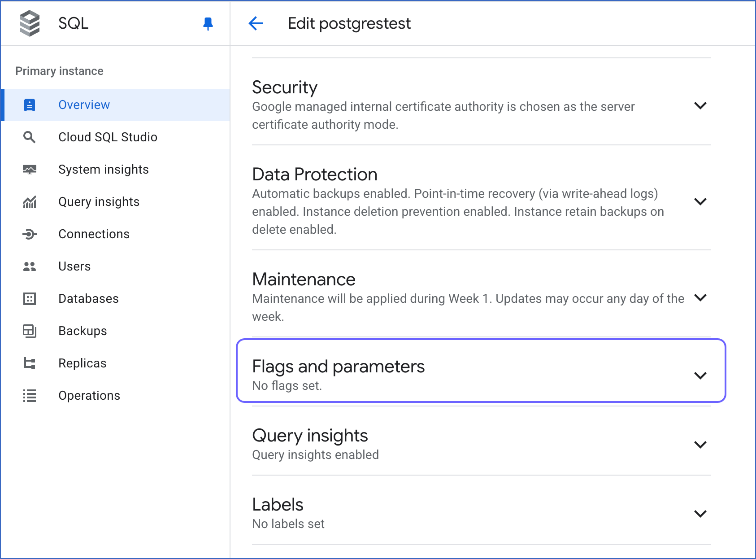Click the SQL product title text
Viewport: 756px width, 559px height.
click(x=74, y=23)
